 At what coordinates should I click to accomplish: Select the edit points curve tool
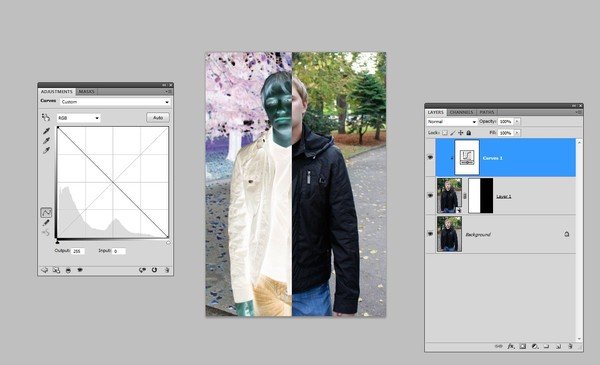point(46,212)
